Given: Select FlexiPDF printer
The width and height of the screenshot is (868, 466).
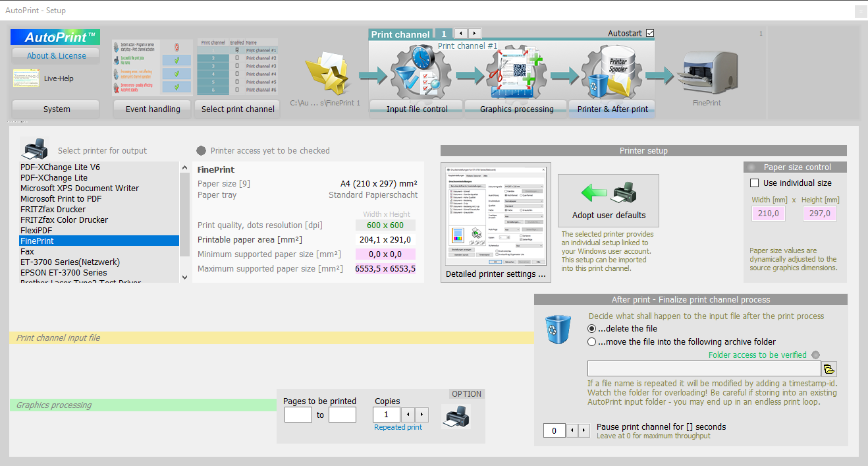Looking at the screenshot, I should (x=99, y=230).
